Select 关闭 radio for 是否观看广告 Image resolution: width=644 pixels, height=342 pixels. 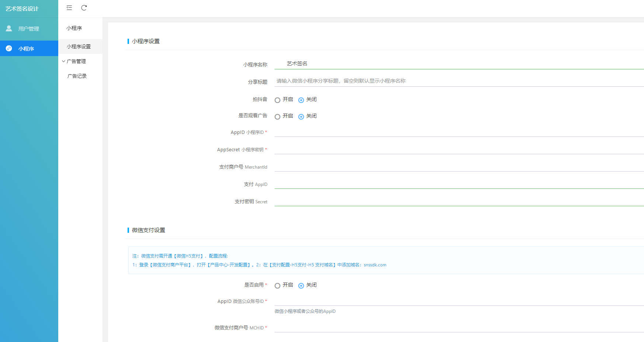tap(301, 117)
